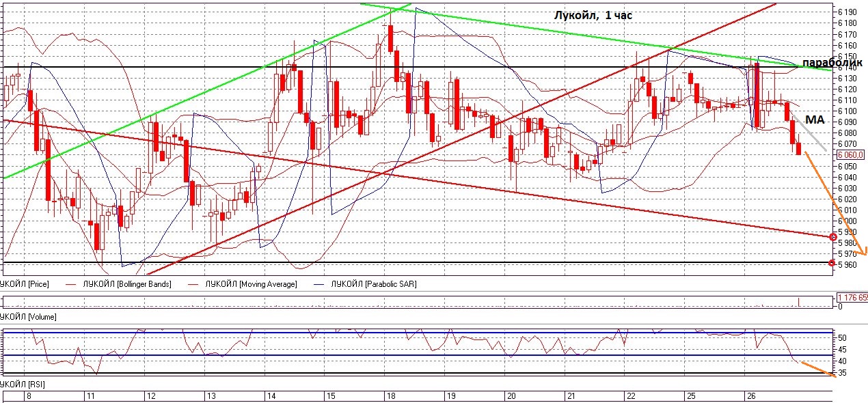Click date label 13 on time axis
The height and width of the screenshot is (403, 868).
click(212, 396)
